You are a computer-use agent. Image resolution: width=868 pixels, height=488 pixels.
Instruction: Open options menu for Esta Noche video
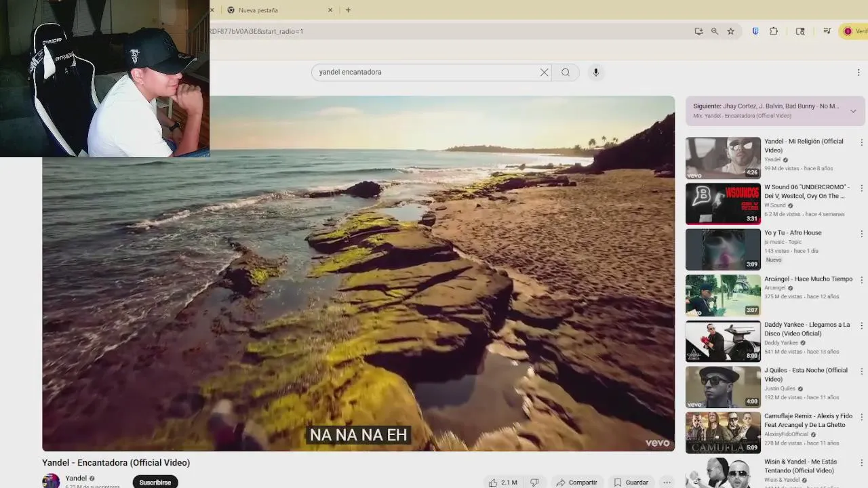coord(862,371)
